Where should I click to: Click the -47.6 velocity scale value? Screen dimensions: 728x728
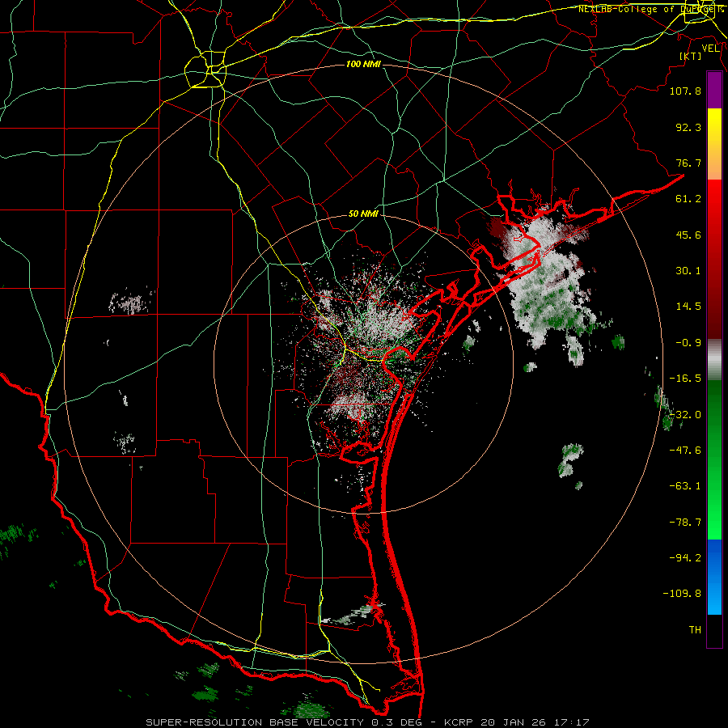point(685,451)
